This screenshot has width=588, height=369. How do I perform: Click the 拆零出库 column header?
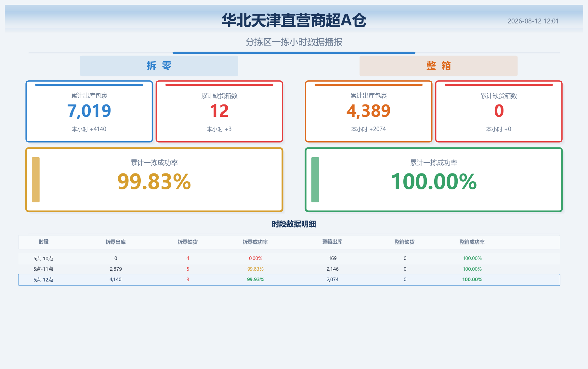(x=116, y=242)
